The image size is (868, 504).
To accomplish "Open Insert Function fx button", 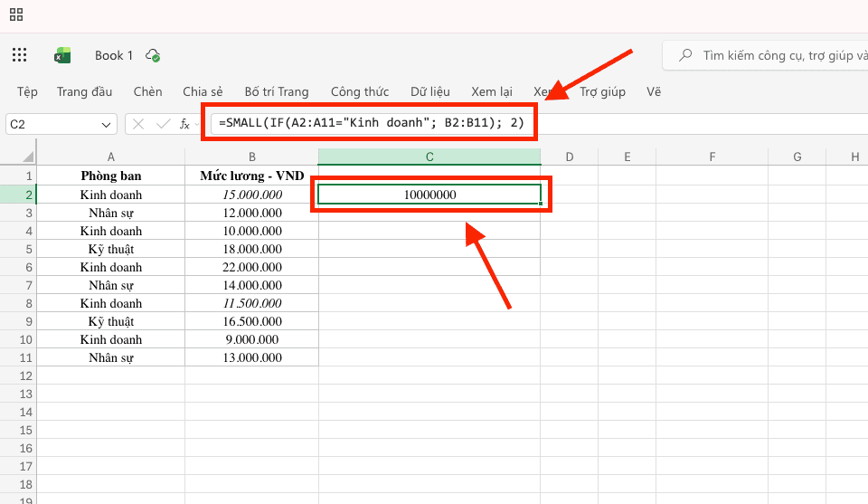I will pos(184,124).
